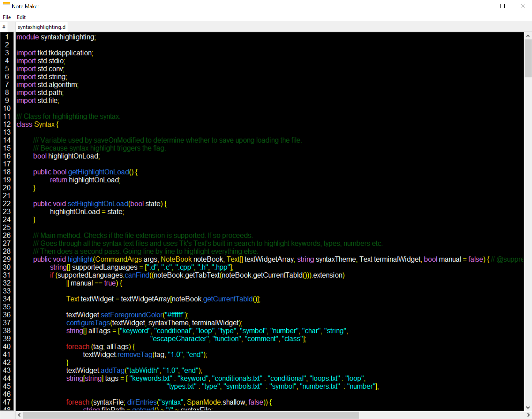
Task: Click the "keywords.txt" string literal
Action: [x=151, y=378]
